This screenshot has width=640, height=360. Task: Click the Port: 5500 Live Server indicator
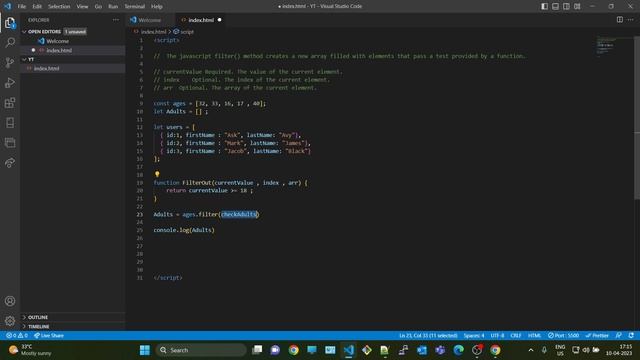[x=563, y=336]
